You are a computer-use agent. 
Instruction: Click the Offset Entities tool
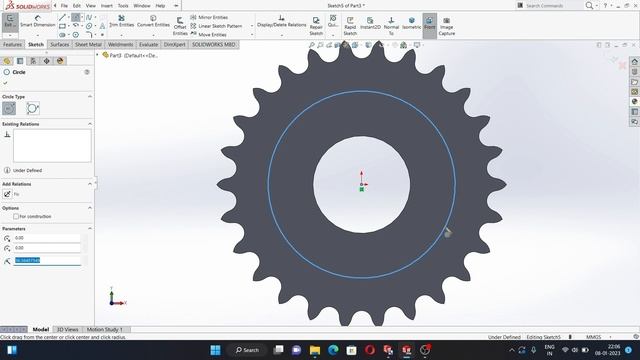pyautogui.click(x=180, y=26)
